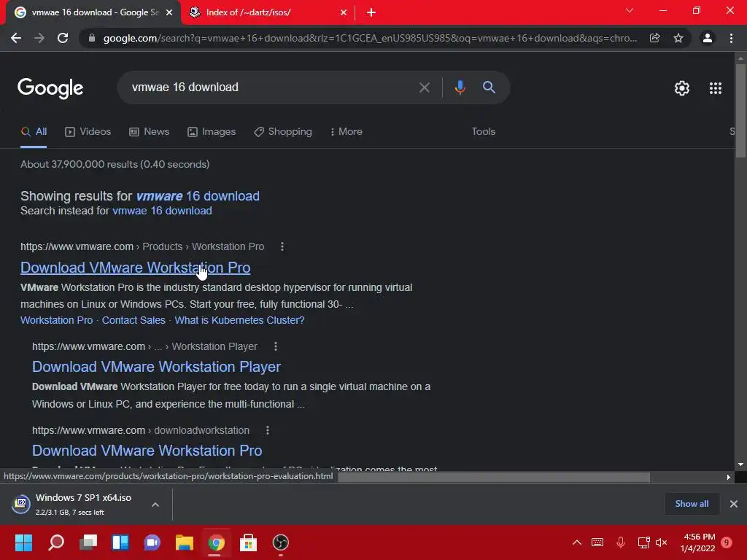Switch to OBS Studio in the taskbar
This screenshot has width=747, height=560.
(x=281, y=542)
